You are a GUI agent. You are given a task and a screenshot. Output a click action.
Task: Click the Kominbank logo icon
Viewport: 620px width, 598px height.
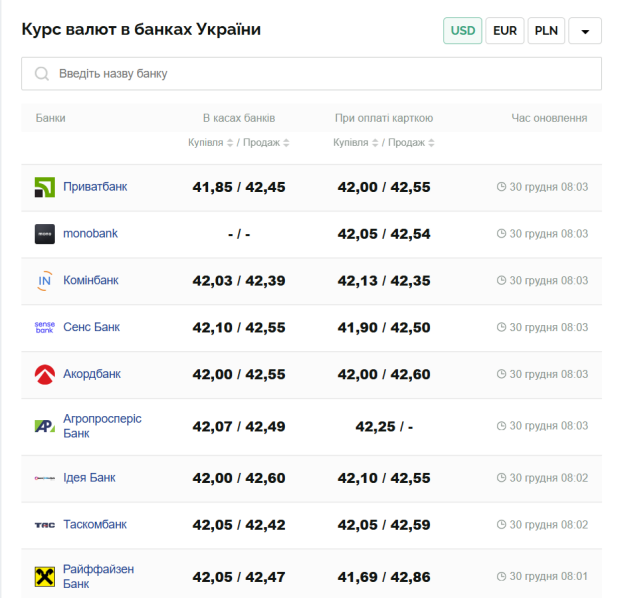coord(45,281)
